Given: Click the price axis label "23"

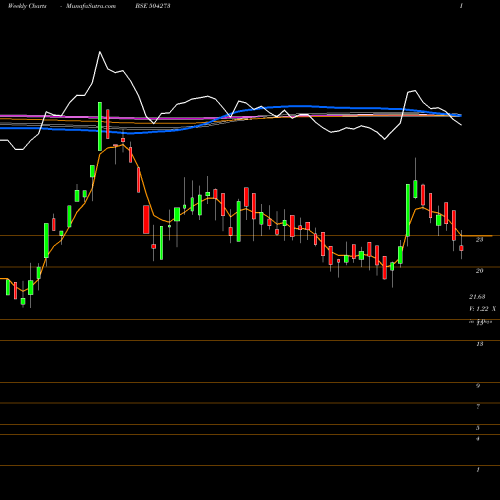Looking at the screenshot, I should [x=479, y=240].
